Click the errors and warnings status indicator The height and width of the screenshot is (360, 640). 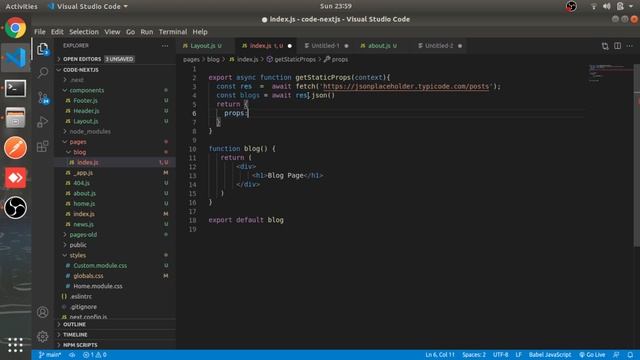click(95, 355)
